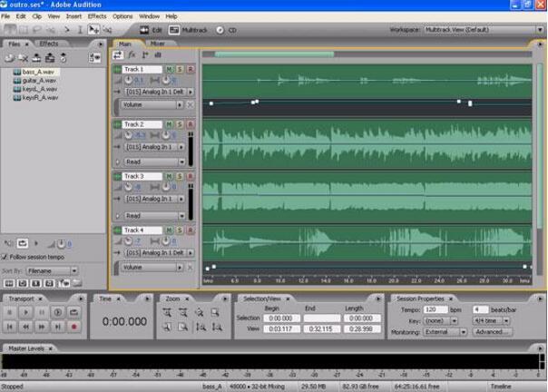Open Track 1 input dropdown arrow
This screenshot has width=548, height=392.
191,92
